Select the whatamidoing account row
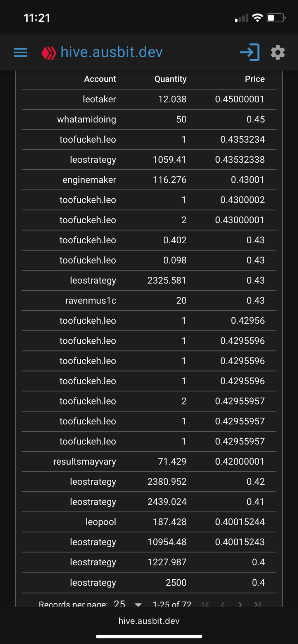 coord(149,119)
